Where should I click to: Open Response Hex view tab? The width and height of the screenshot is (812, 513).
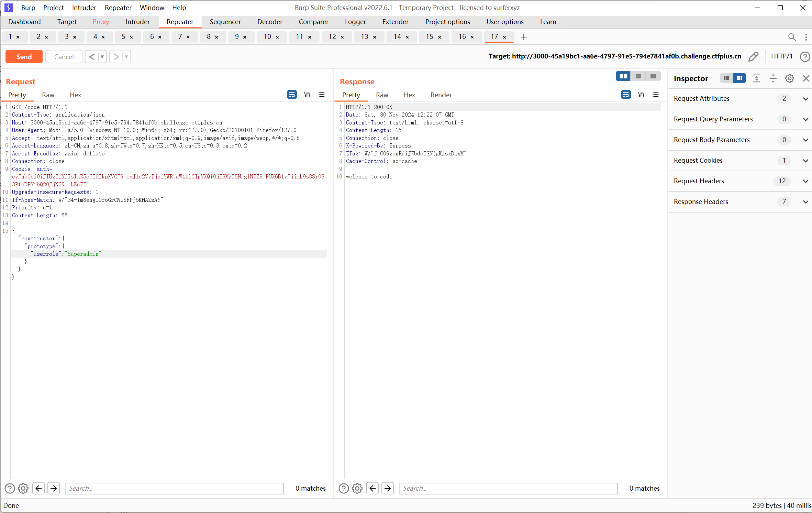point(409,95)
